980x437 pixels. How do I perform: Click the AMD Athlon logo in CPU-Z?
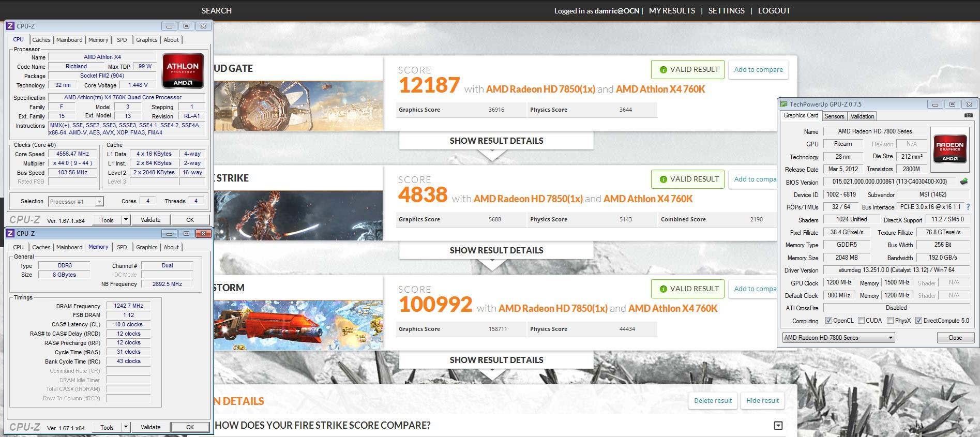(183, 71)
